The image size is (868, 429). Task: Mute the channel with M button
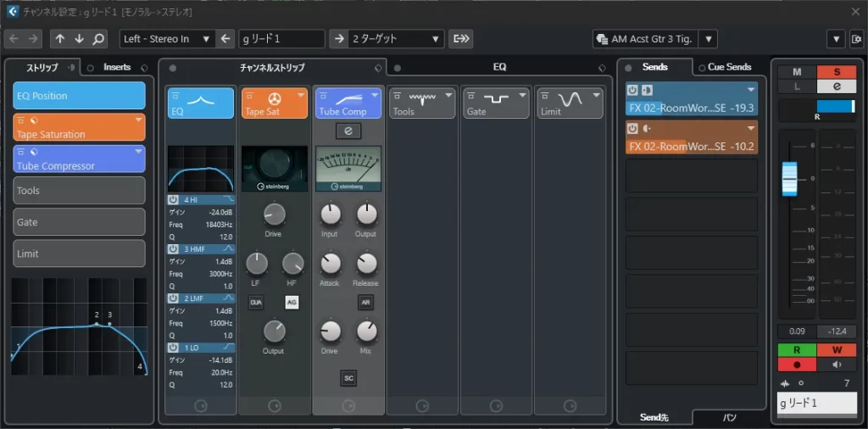tap(797, 72)
